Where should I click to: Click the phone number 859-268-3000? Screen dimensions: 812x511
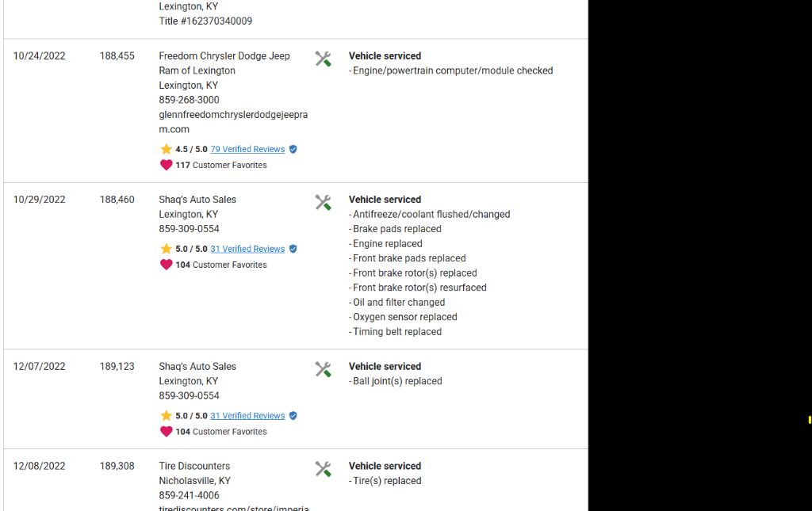[x=189, y=100]
